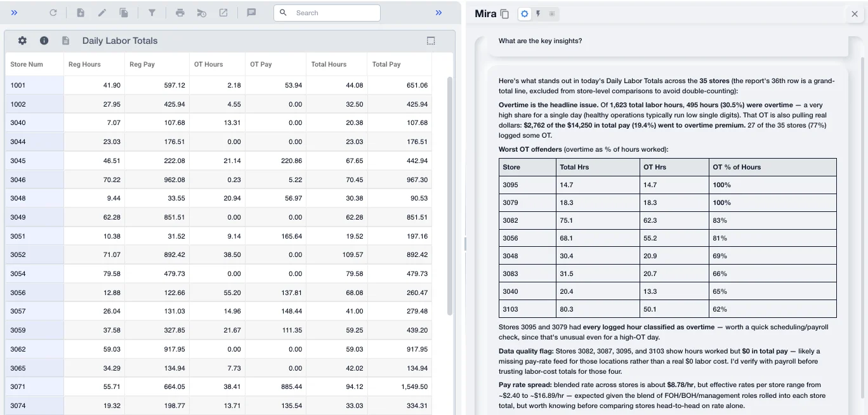Select Mira's lines mode toggle
The width and height of the screenshot is (868, 415).
click(x=551, y=14)
